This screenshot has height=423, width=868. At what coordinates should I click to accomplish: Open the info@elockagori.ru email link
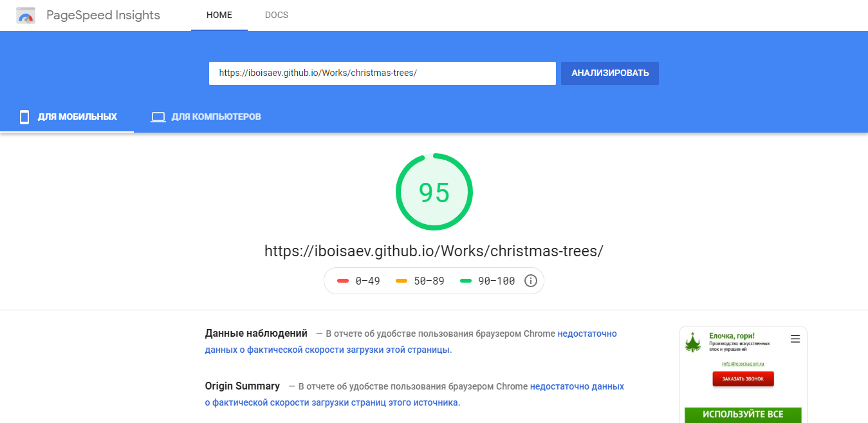743,364
